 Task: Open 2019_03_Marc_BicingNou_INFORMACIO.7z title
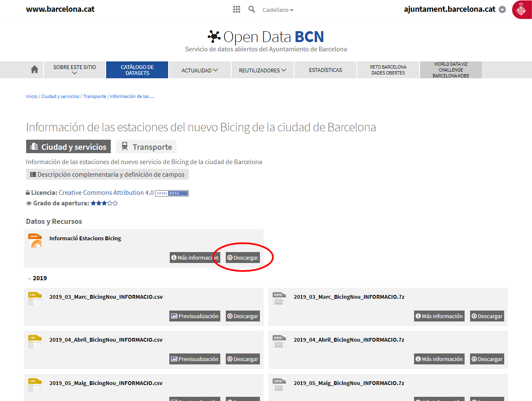tap(349, 297)
